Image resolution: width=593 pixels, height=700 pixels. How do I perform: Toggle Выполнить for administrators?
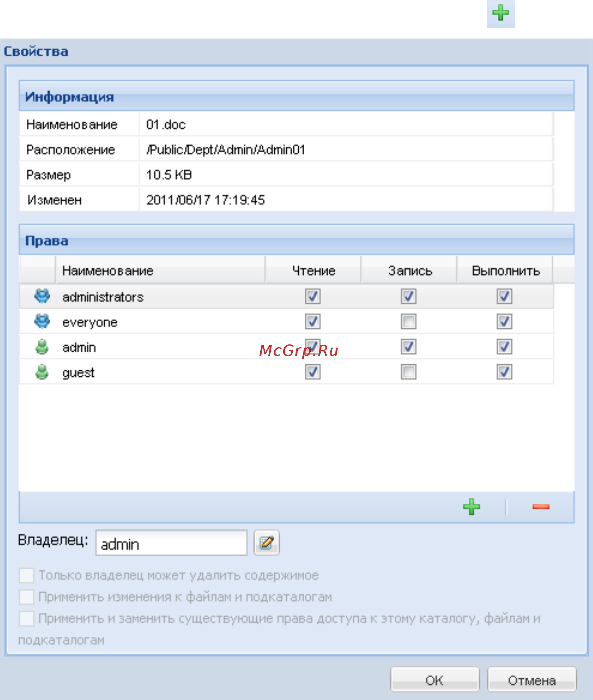tap(505, 296)
